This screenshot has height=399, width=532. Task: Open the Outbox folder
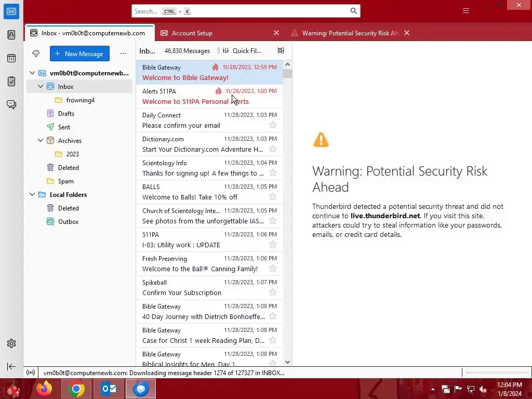click(x=79, y=221)
